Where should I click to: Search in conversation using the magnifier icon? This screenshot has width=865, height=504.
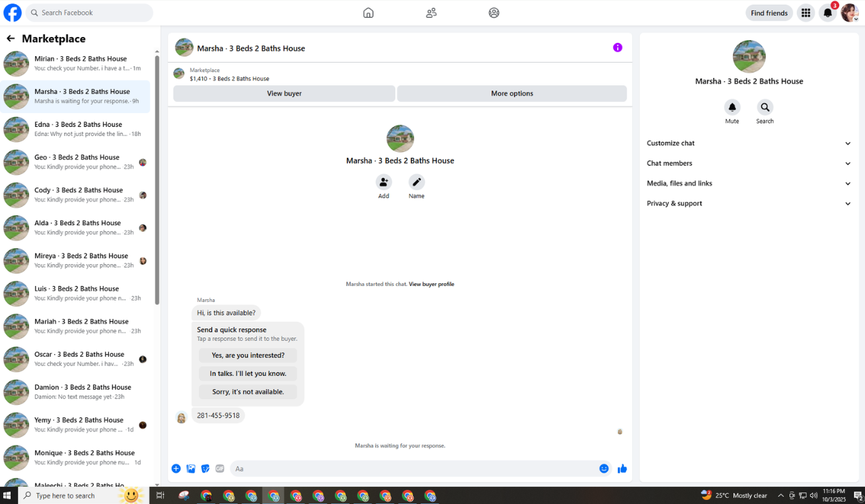pos(765,107)
